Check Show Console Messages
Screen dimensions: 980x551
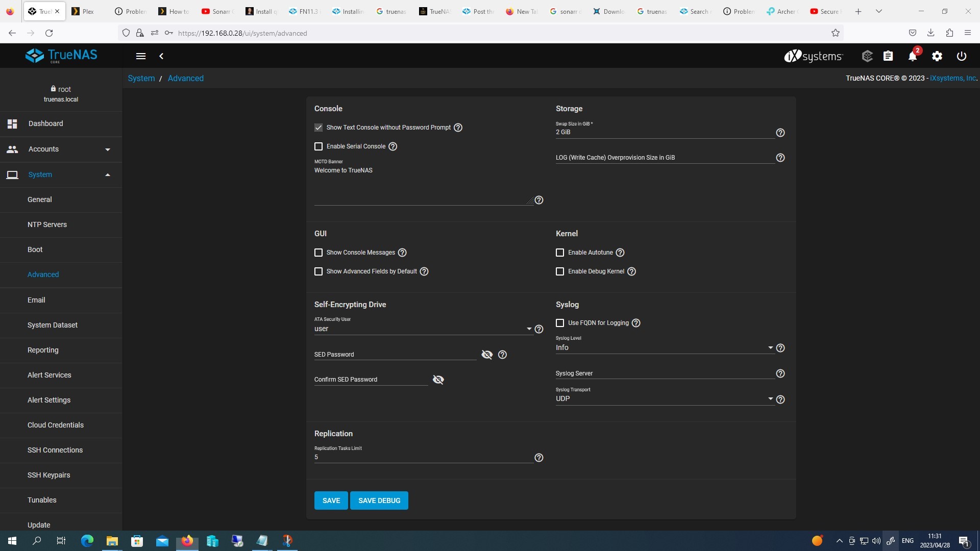click(x=318, y=253)
